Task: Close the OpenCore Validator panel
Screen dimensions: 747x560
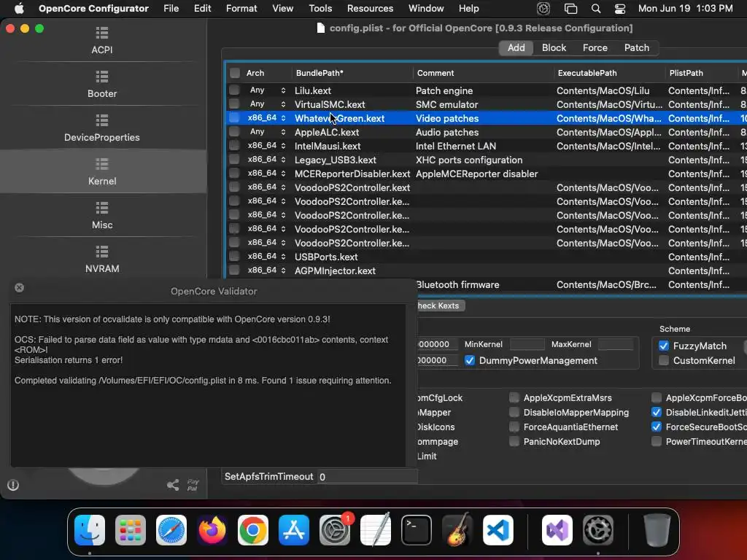Action: (x=19, y=287)
